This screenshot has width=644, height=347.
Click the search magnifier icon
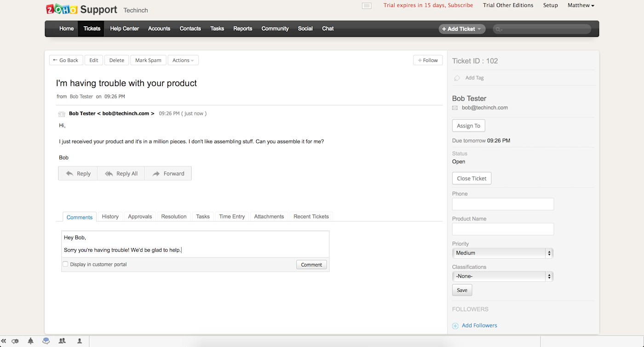pyautogui.click(x=499, y=29)
